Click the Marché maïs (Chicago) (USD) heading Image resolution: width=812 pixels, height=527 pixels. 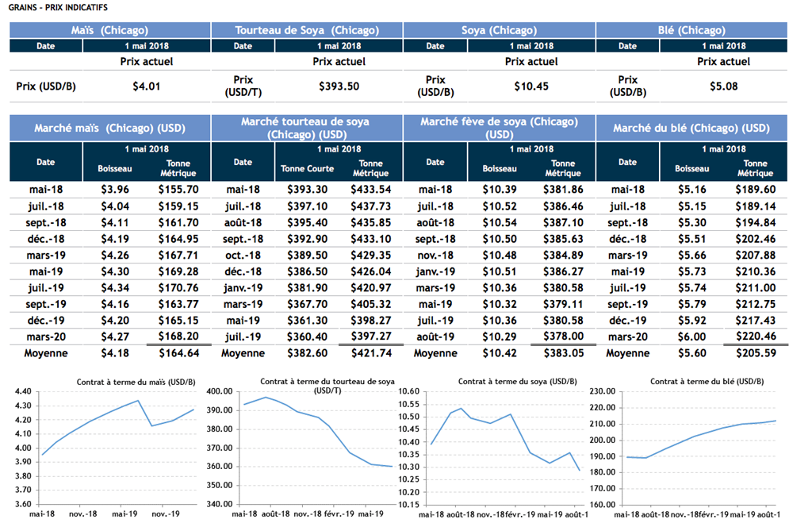110,129
